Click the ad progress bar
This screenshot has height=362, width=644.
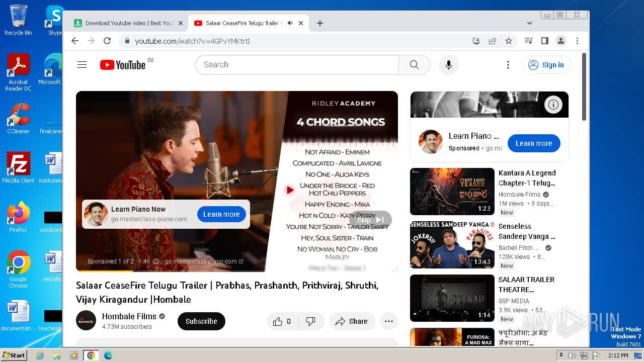coord(237,271)
